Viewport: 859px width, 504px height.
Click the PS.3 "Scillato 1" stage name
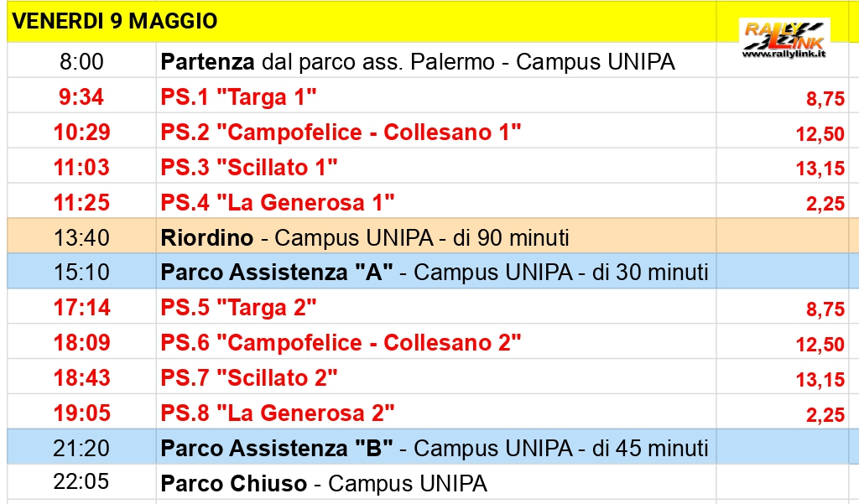click(x=248, y=167)
